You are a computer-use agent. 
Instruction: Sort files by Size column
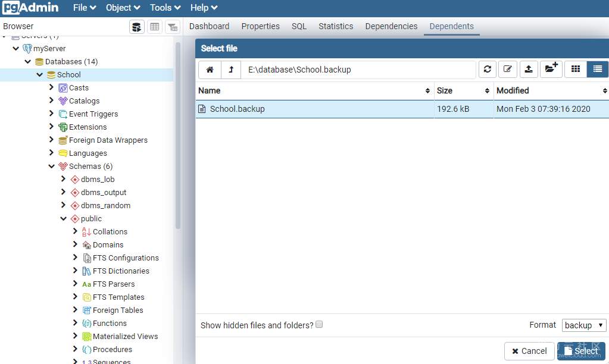[x=463, y=90]
